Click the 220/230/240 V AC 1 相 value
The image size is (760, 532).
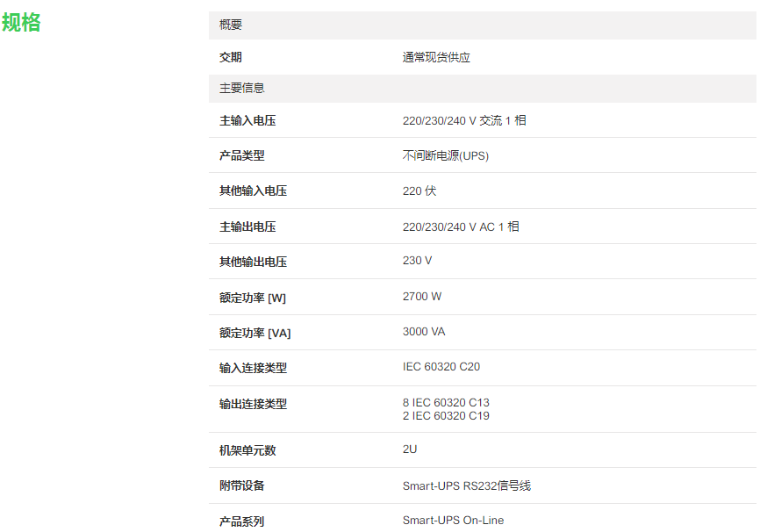461,226
